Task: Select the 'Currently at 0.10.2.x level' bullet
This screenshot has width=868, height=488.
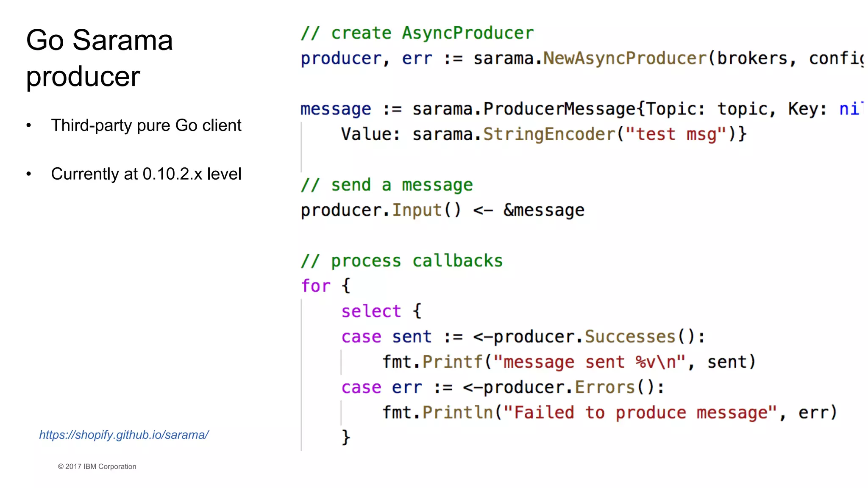Action: (146, 174)
